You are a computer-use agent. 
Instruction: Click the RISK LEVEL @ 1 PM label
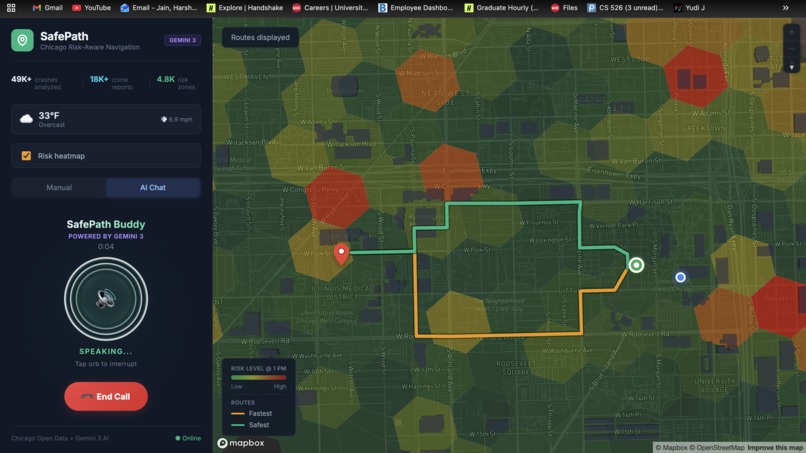259,369
